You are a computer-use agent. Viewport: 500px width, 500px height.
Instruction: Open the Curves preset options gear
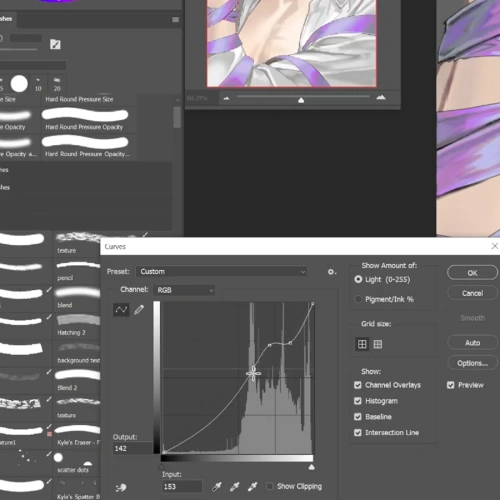point(331,272)
